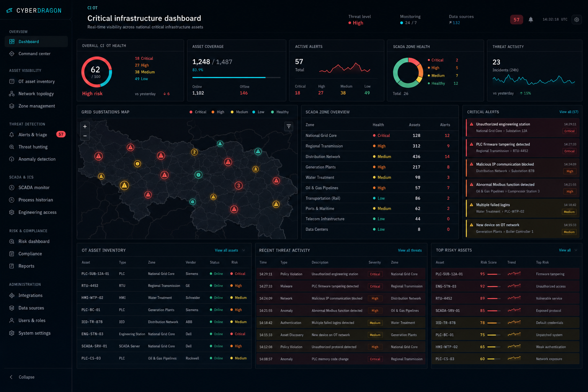Click the numbered 2 cluster marker on map
The width and height of the screenshot is (588, 392).
pos(194,152)
